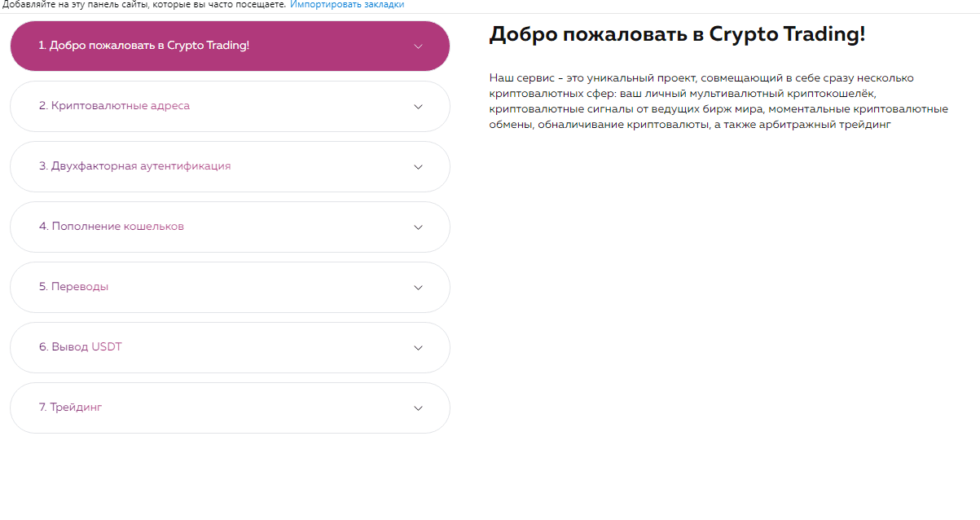Viewport: 980px width, 520px height.
Task: Open the '7. Трейдинг' label
Action: pos(70,408)
